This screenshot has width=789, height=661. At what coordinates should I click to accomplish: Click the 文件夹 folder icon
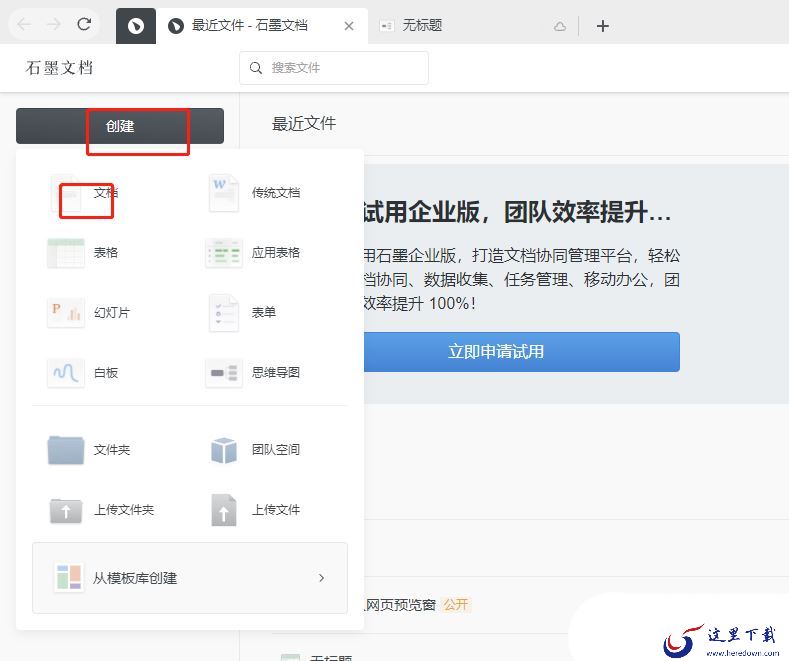pyautogui.click(x=66, y=450)
